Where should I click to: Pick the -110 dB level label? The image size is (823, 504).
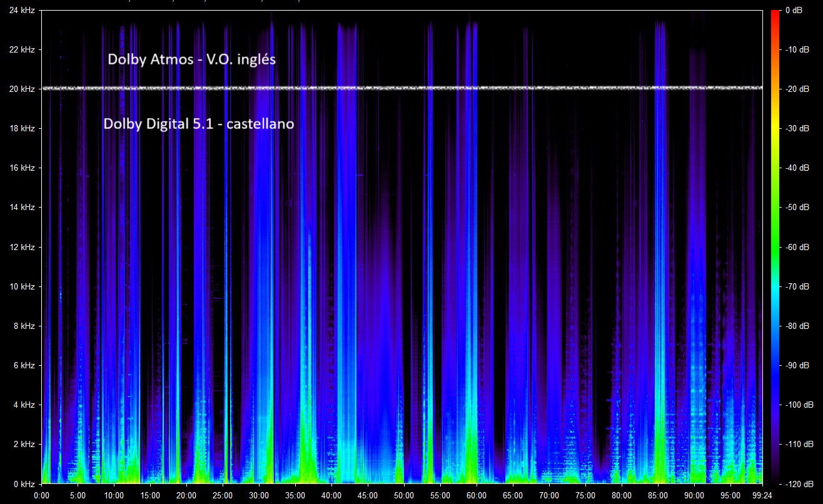click(x=799, y=444)
